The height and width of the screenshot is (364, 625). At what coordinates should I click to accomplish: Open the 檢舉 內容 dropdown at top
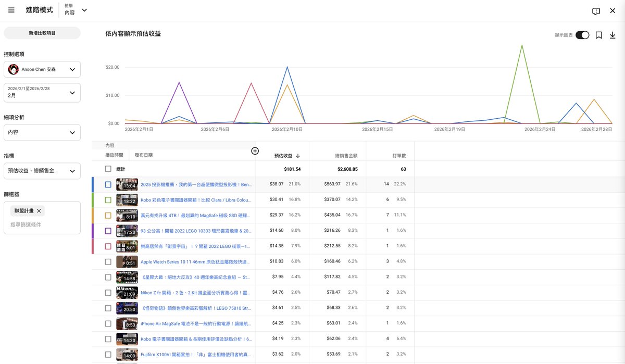pyautogui.click(x=76, y=10)
